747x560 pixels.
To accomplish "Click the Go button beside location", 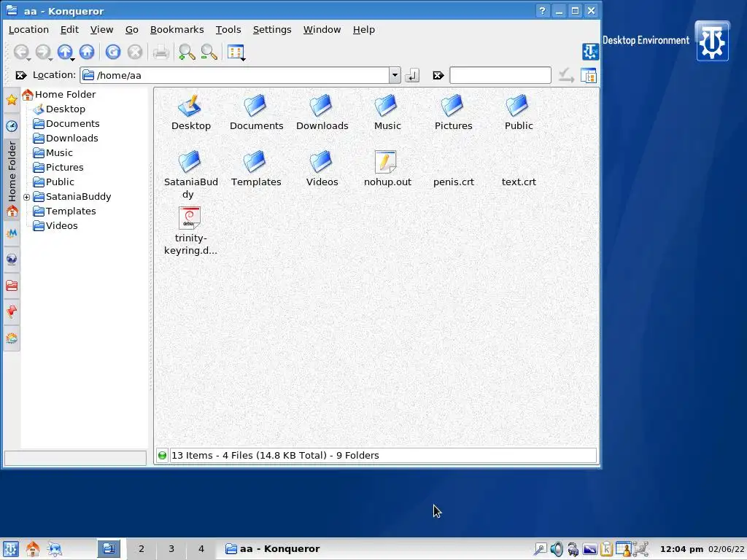I will [x=412, y=75].
